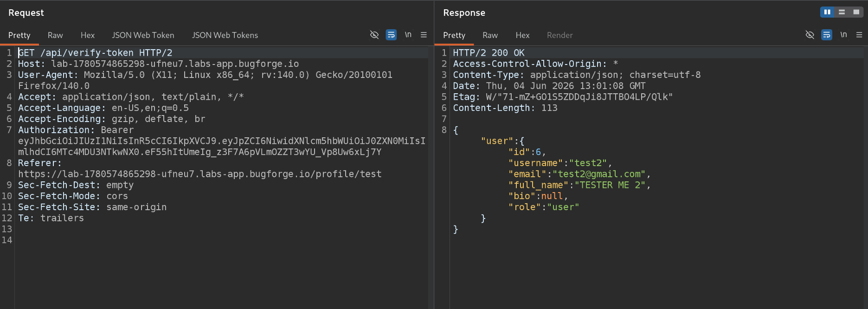Click the "bio":null JSON line
This screenshot has height=309, width=868.
(538, 196)
